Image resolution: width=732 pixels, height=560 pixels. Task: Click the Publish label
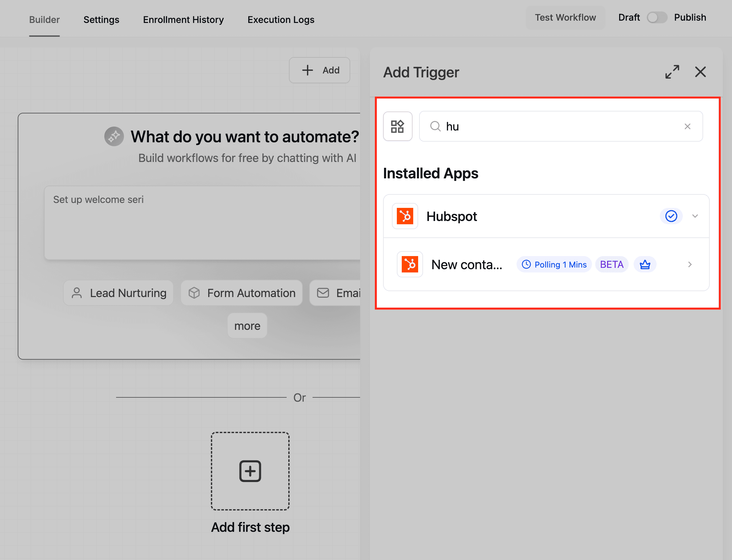[x=690, y=17]
